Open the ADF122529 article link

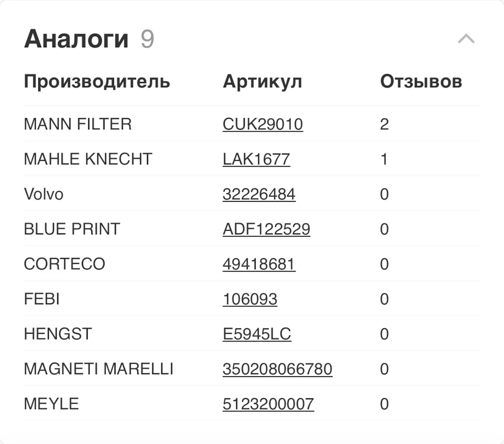point(267,229)
